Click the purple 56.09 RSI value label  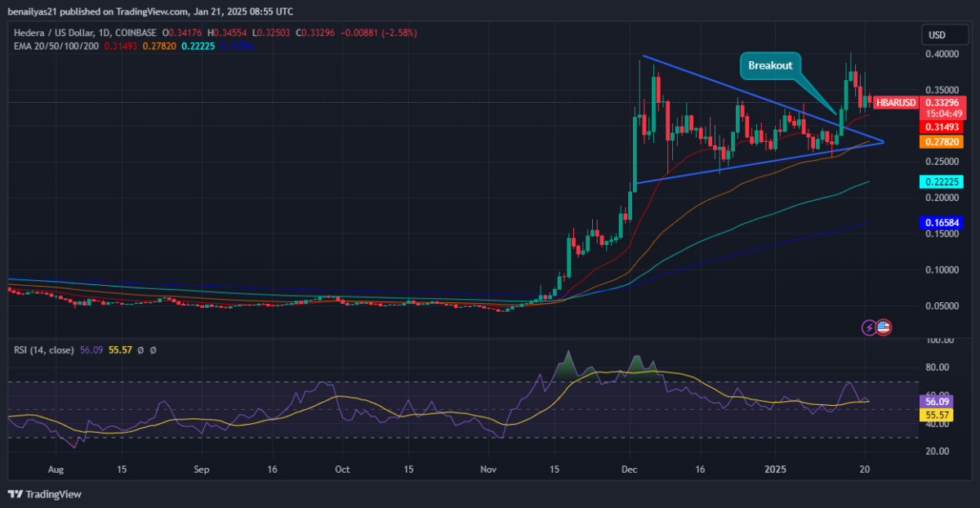pyautogui.click(x=937, y=402)
